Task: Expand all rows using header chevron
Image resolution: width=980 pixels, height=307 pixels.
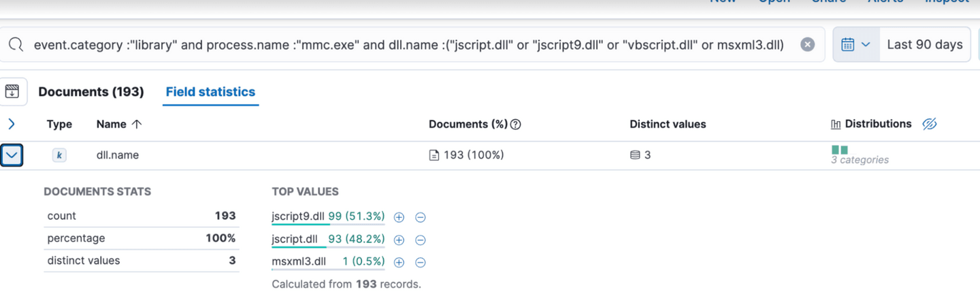Action: (x=12, y=124)
